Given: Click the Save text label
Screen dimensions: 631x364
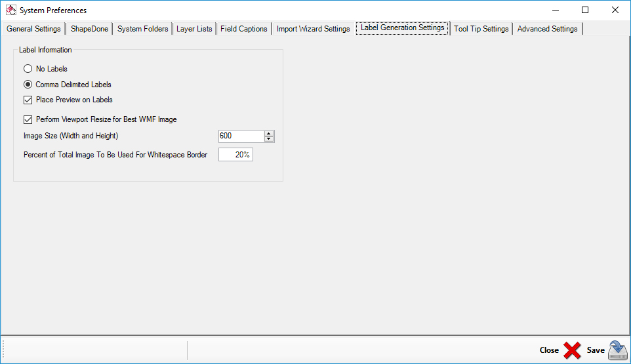Looking at the screenshot, I should [x=596, y=350].
